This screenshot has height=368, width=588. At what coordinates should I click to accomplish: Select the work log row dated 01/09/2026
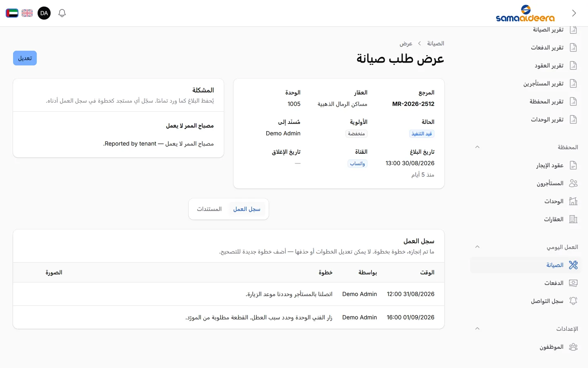(x=229, y=317)
